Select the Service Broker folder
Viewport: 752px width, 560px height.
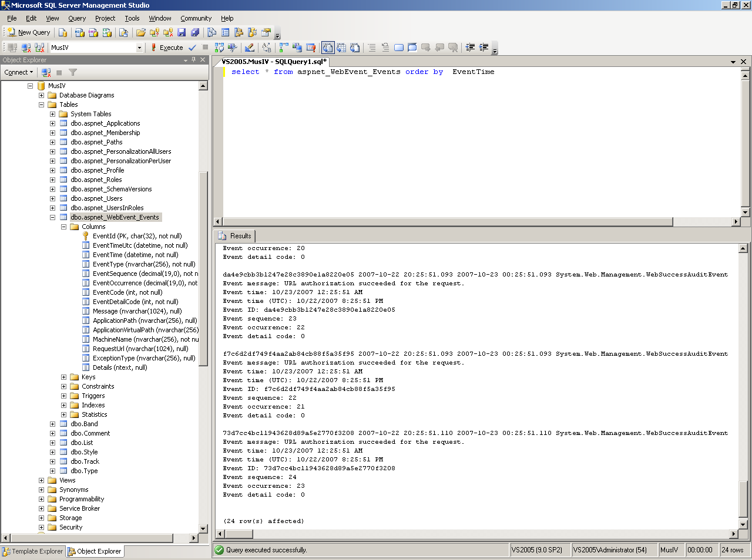79,508
